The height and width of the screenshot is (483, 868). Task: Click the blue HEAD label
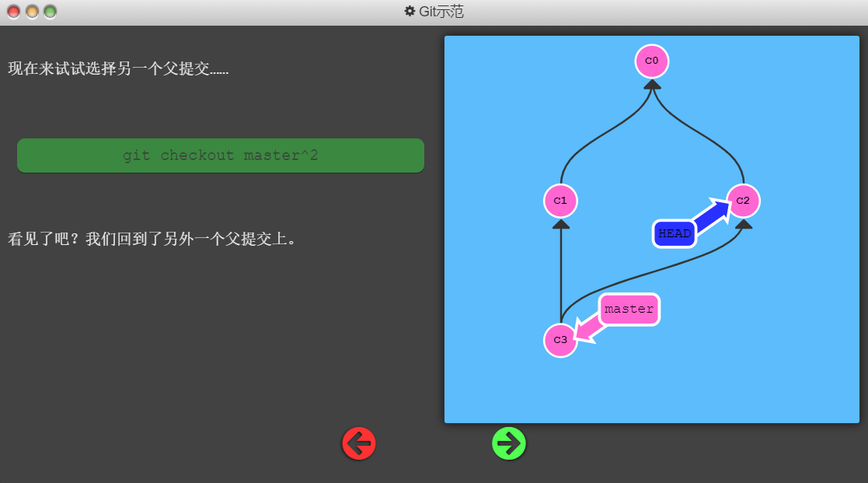click(x=674, y=233)
